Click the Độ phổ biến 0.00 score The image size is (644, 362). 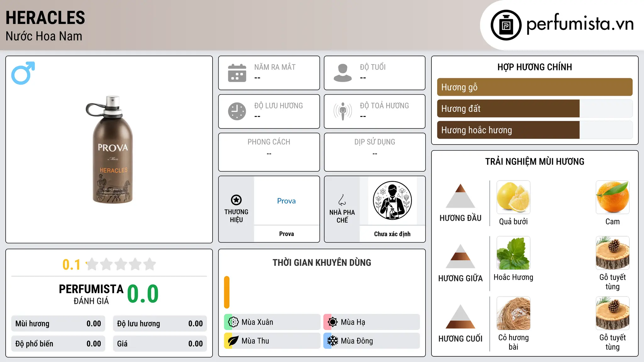58,344
